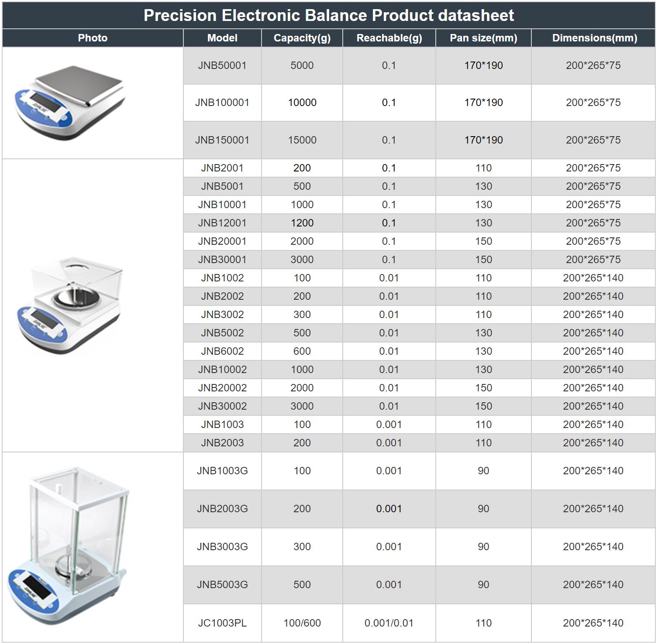Screen dimensions: 658x644
Task: Select the Model column header
Action: [x=222, y=38]
